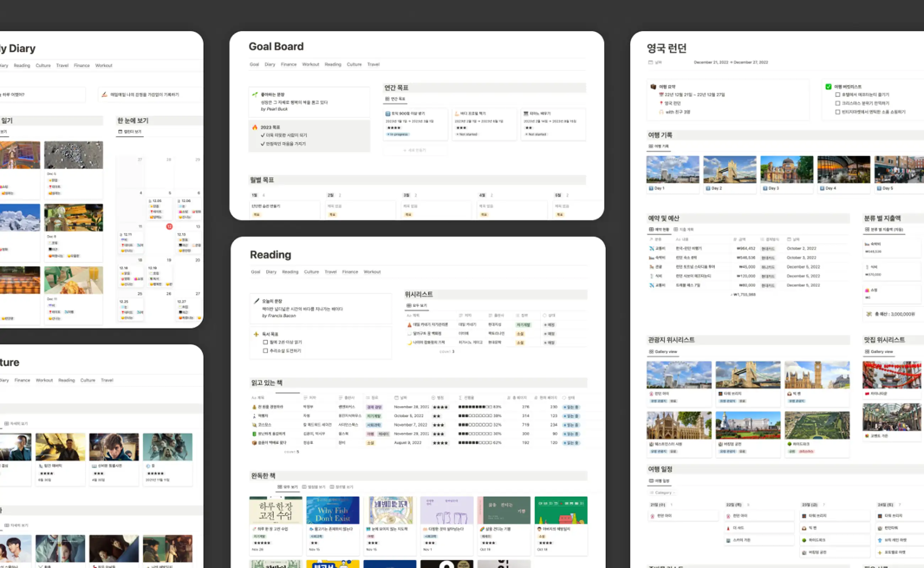Click the icon on third yearly goal card
The image size is (924, 568).
pyautogui.click(x=526, y=113)
